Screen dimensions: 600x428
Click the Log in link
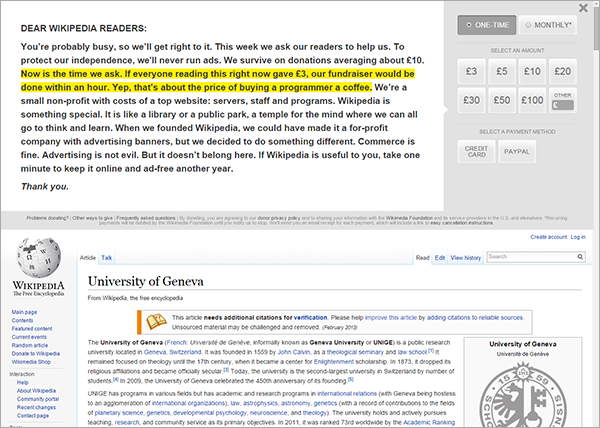(x=578, y=237)
